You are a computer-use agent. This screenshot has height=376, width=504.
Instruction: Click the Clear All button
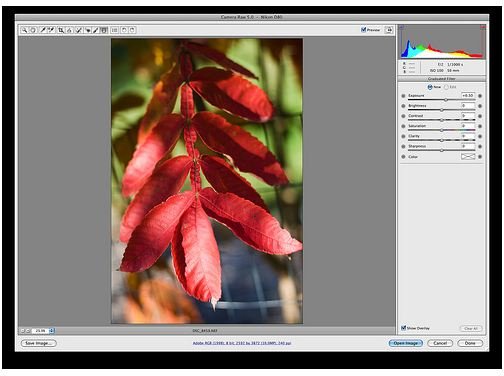(471, 328)
